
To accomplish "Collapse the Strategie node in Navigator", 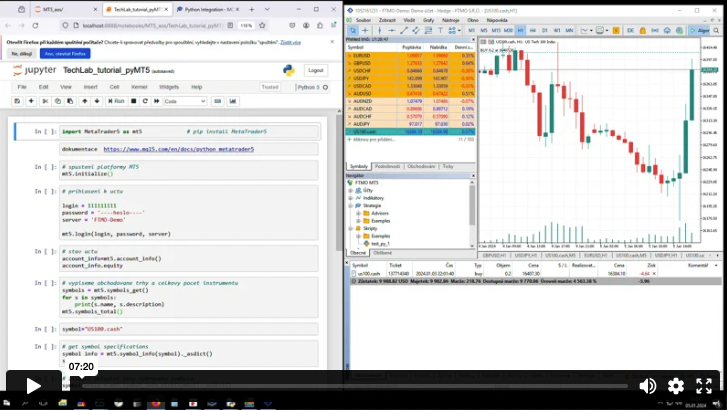I will pos(351,206).
